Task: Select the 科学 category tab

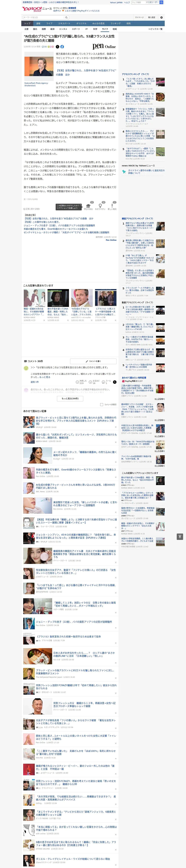Action: (x=95, y=29)
